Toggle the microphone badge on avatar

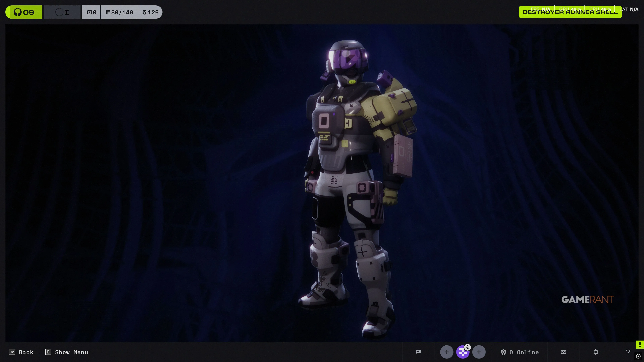[468, 347]
